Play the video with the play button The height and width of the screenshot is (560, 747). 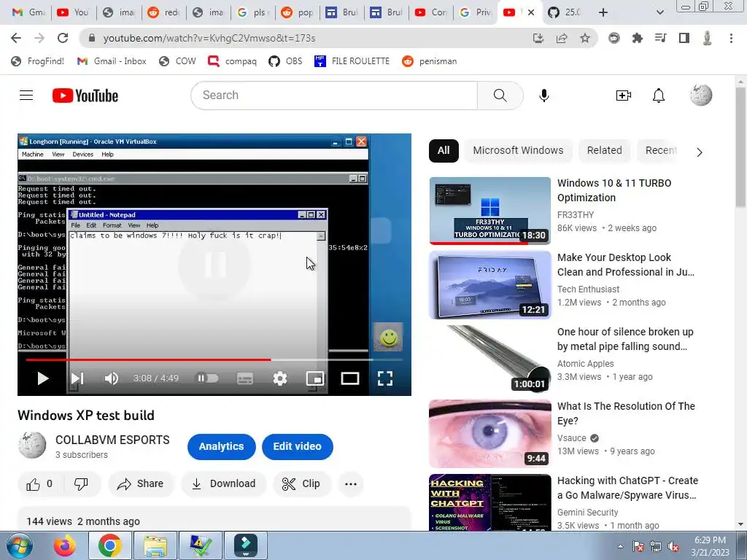pyautogui.click(x=43, y=378)
